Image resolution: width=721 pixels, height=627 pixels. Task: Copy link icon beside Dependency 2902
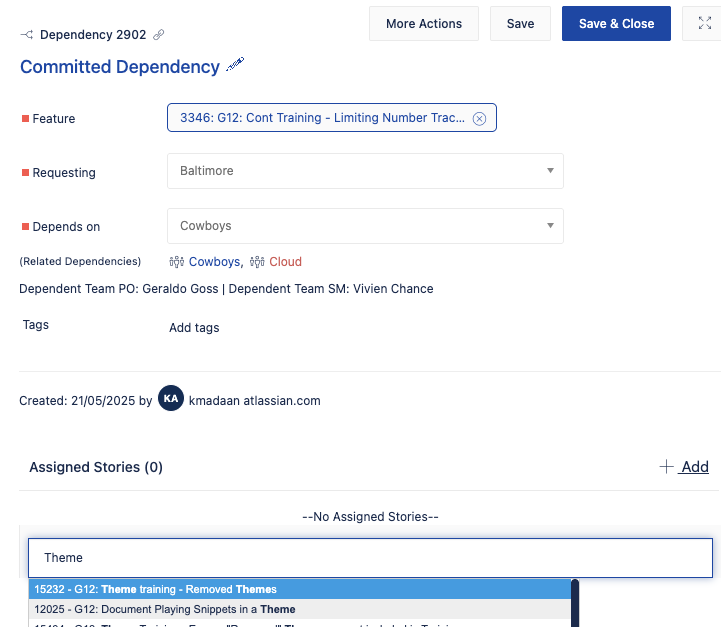(159, 34)
